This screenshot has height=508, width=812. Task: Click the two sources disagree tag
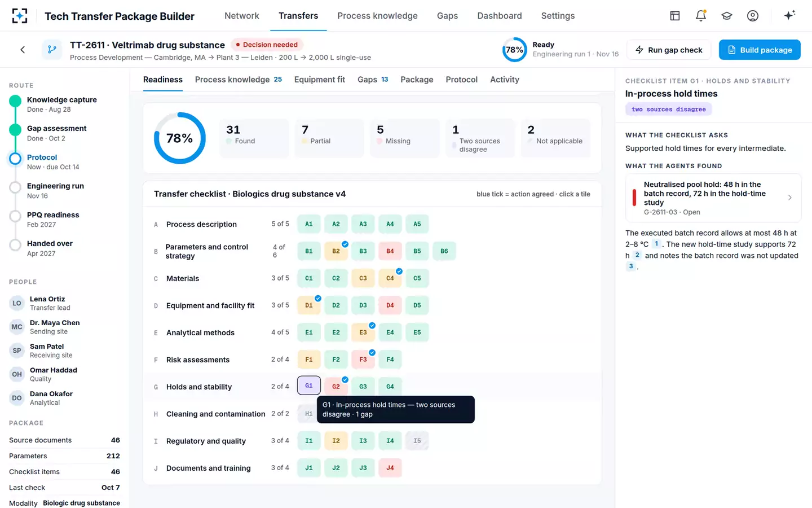[x=668, y=110]
